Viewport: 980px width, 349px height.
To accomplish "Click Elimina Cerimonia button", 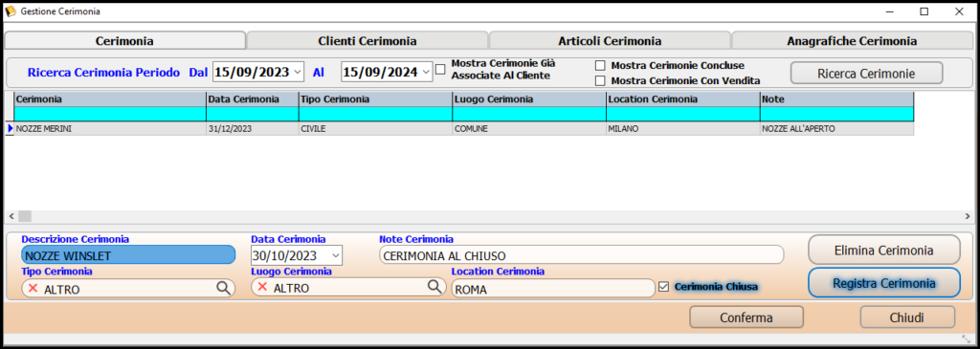I will [x=883, y=251].
